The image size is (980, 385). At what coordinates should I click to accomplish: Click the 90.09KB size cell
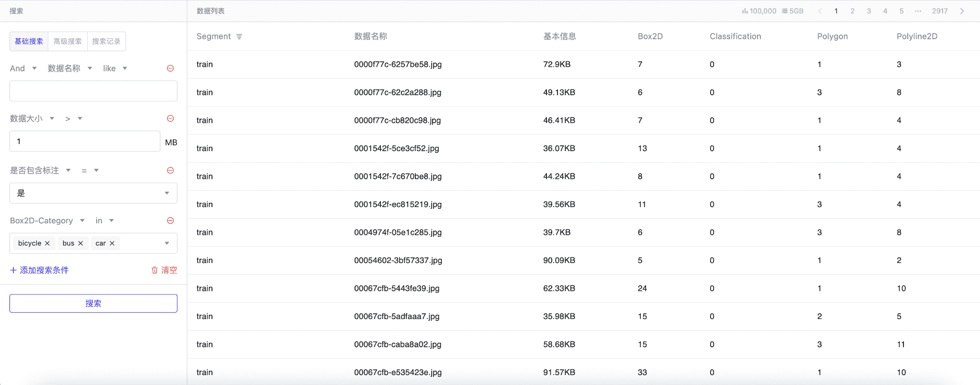click(559, 260)
